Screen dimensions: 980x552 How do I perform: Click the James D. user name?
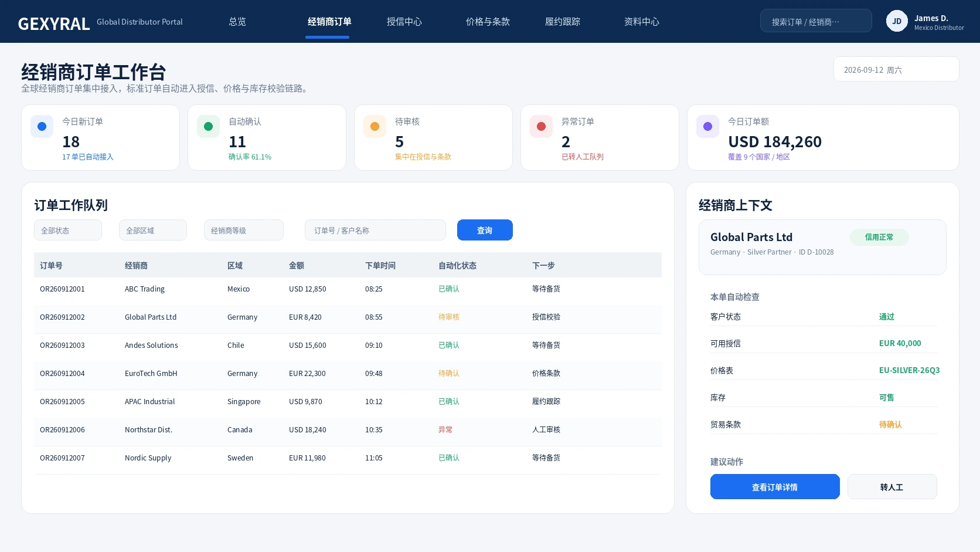[x=931, y=18]
